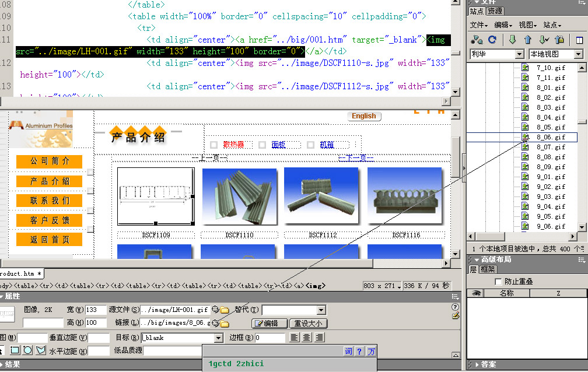Click the align right icon in properties
This screenshot has width=588, height=372.
[x=320, y=338]
